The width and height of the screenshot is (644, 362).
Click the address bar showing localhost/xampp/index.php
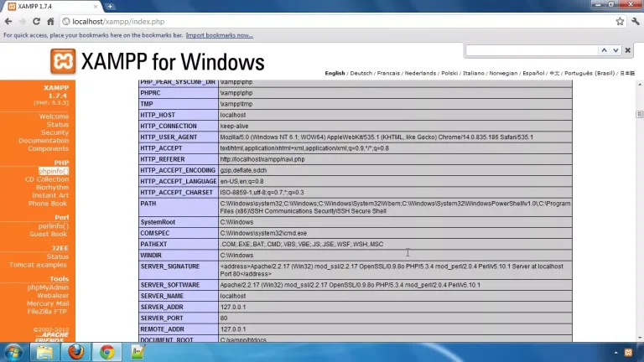click(x=337, y=21)
